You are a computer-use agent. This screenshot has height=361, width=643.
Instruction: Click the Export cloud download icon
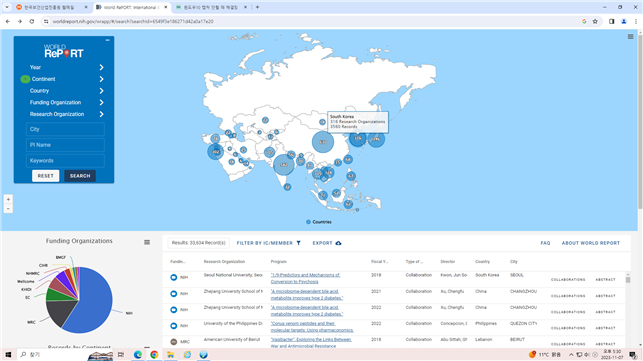point(338,243)
